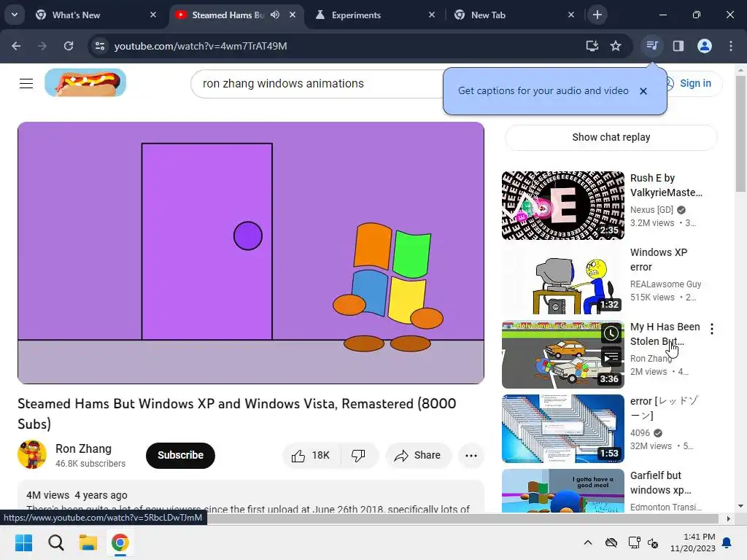
Task: Bookmark this page with the star
Action: (616, 46)
